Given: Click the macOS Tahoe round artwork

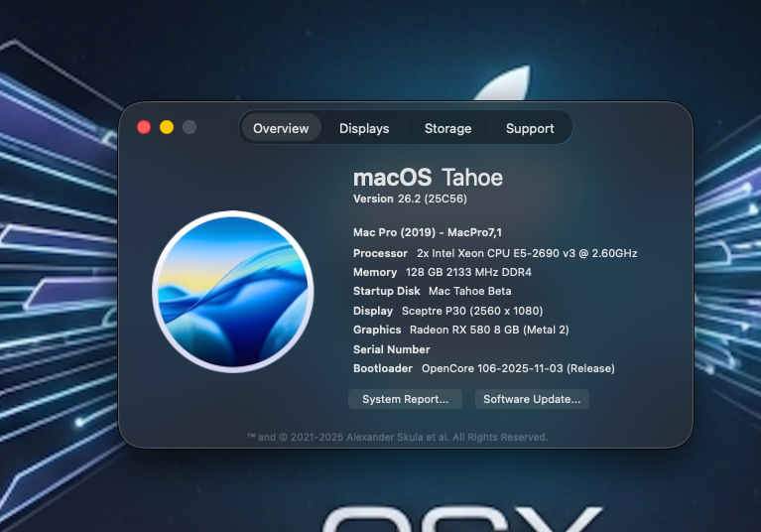Looking at the screenshot, I should click(x=233, y=292).
